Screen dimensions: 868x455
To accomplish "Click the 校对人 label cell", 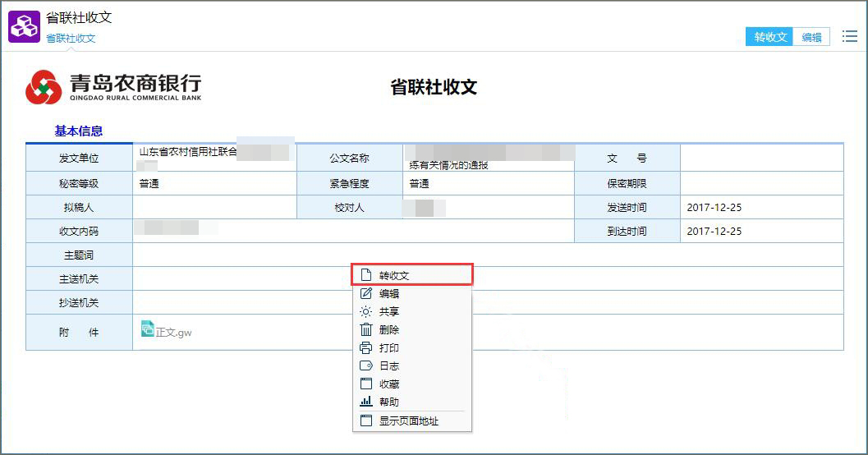I will [350, 208].
